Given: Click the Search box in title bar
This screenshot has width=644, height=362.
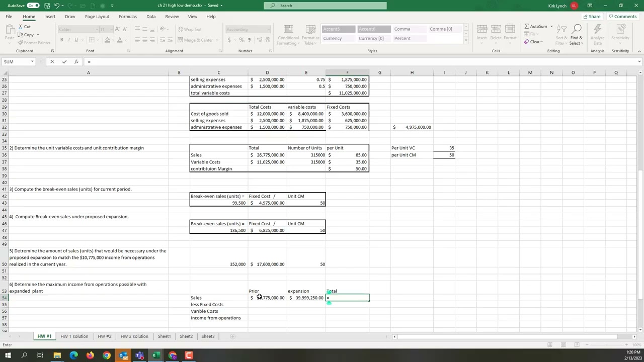Looking at the screenshot, I should pyautogui.click(x=325, y=6).
